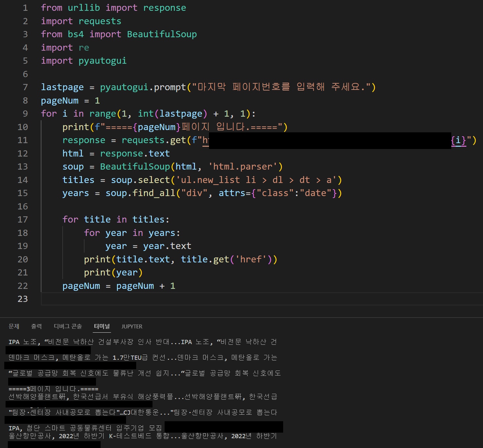This screenshot has width=483, height=448.
Task: Switch to the 출력 tab
Action: click(36, 326)
